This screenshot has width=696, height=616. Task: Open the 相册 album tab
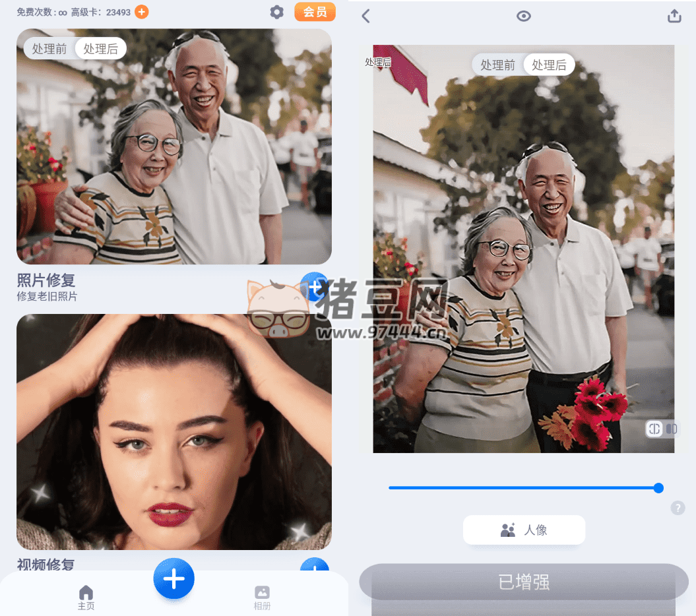262,597
